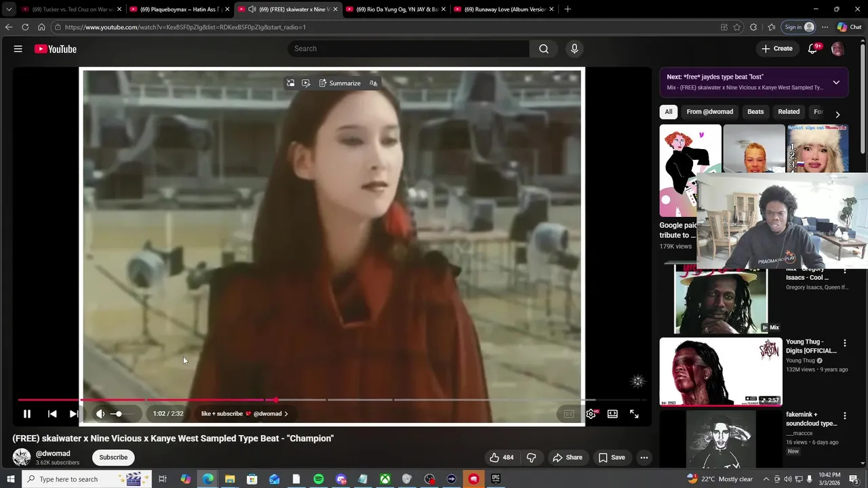Image resolution: width=868 pixels, height=488 pixels.
Task: Open the tab actions menu dropdown
Action: [9, 9]
